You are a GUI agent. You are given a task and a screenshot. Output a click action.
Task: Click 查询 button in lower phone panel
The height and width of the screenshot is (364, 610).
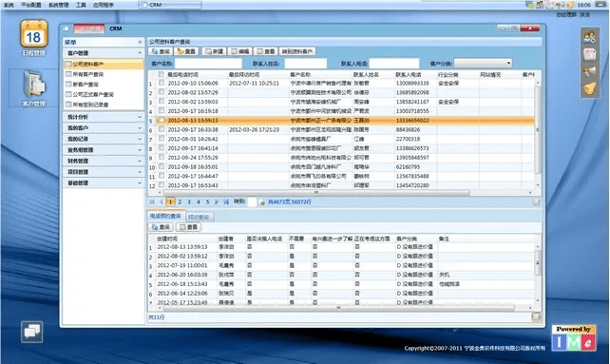(161, 227)
